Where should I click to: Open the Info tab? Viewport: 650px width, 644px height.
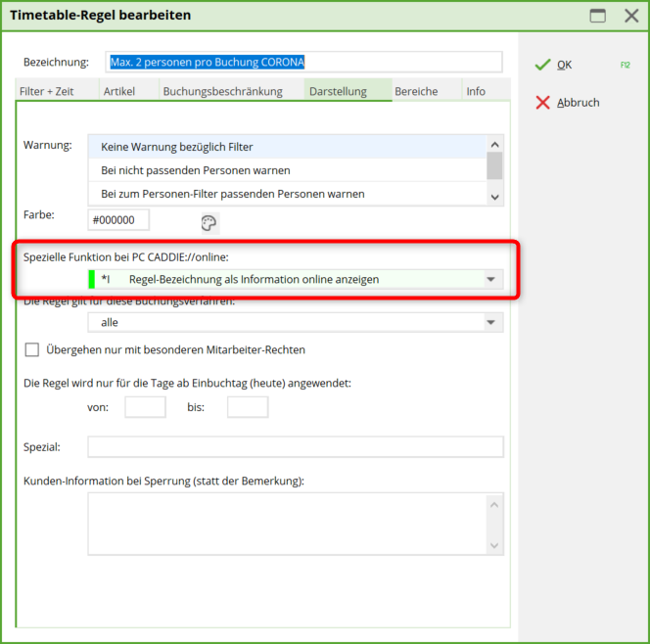[x=476, y=91]
